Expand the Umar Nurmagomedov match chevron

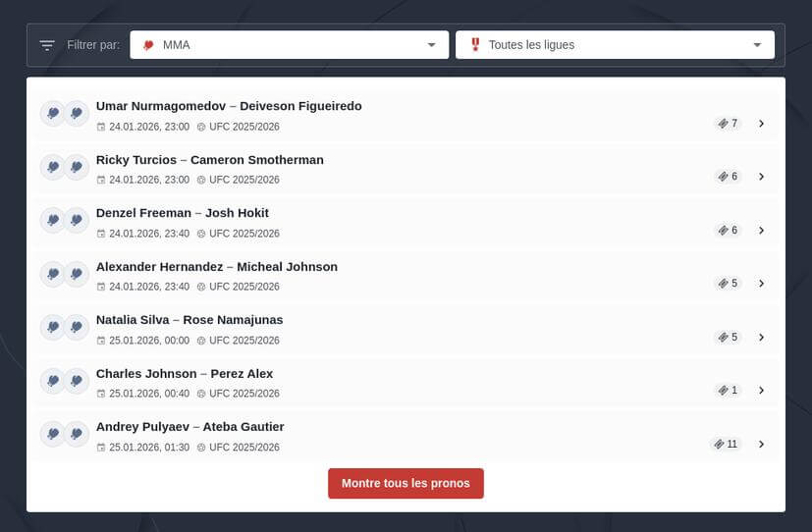coord(761,124)
